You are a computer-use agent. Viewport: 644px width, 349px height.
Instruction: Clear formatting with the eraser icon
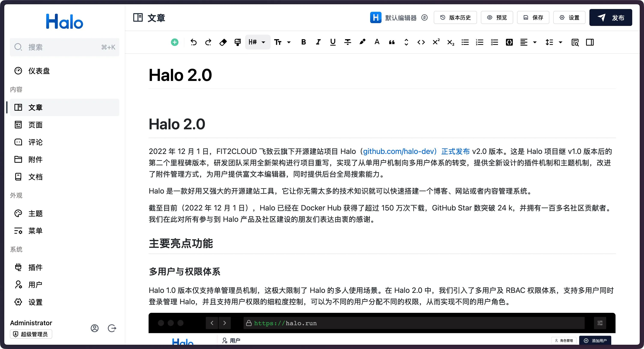pyautogui.click(x=223, y=42)
